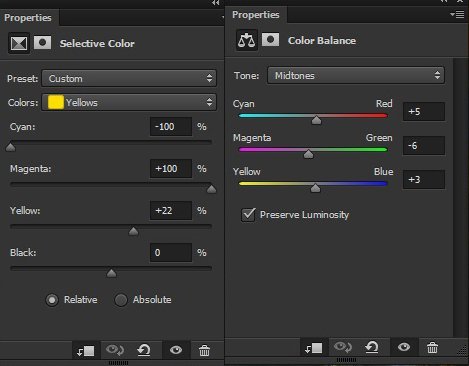469x366 pixels.
Task: Open the Tone dropdown showing Midtones
Action: [356, 75]
